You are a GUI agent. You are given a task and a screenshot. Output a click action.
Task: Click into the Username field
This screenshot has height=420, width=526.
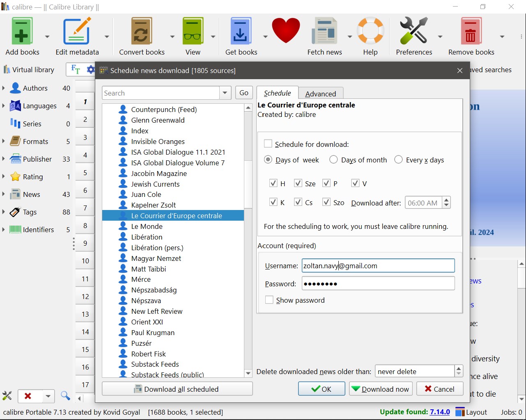(378, 266)
